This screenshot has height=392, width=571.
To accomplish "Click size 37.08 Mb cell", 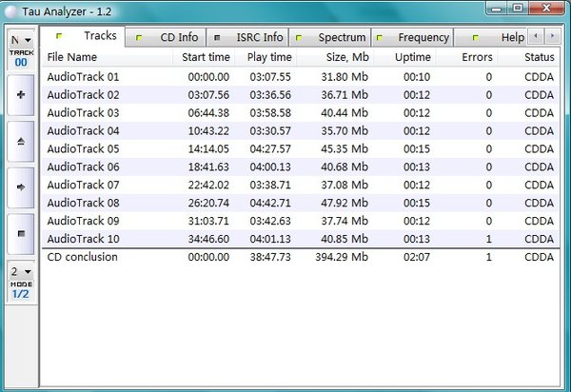I will (345, 185).
